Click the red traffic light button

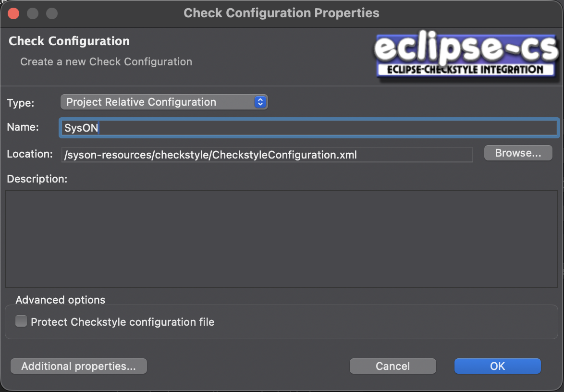(13, 13)
